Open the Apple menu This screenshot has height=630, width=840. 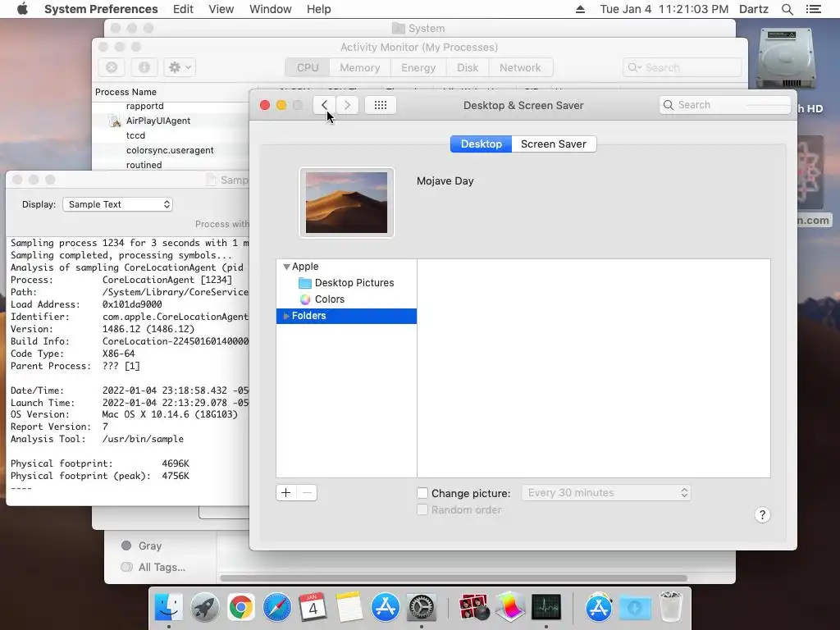22,9
